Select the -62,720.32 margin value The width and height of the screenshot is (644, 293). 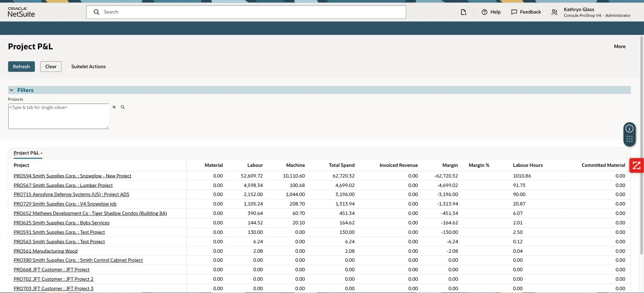click(x=446, y=176)
